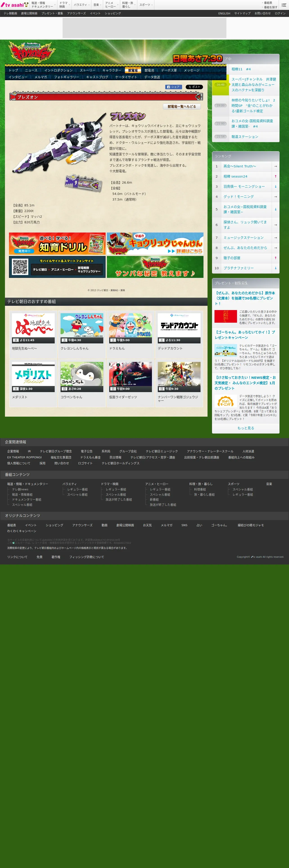Open the デッドアカウント show thumbnail
289x868 pixels.
click(x=179, y=328)
